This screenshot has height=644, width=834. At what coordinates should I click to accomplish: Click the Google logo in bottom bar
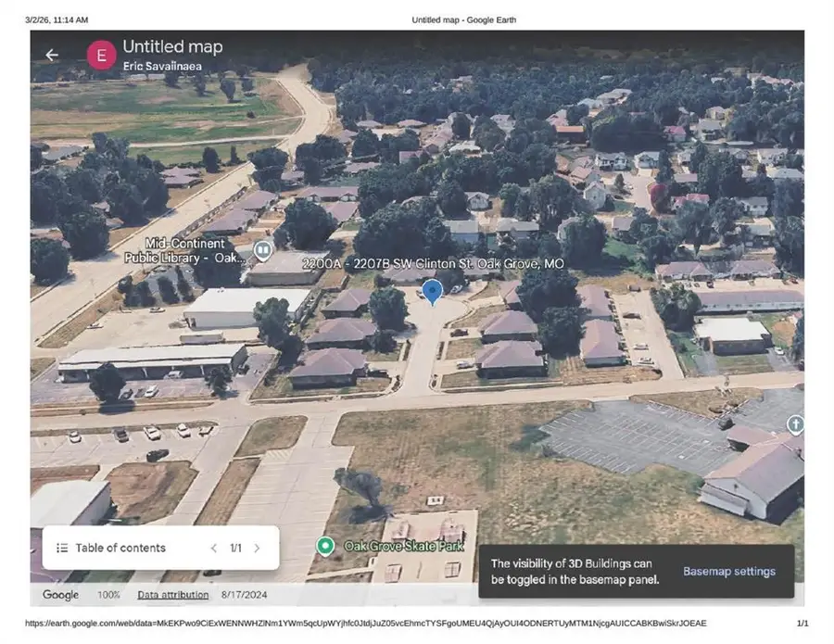[60, 595]
